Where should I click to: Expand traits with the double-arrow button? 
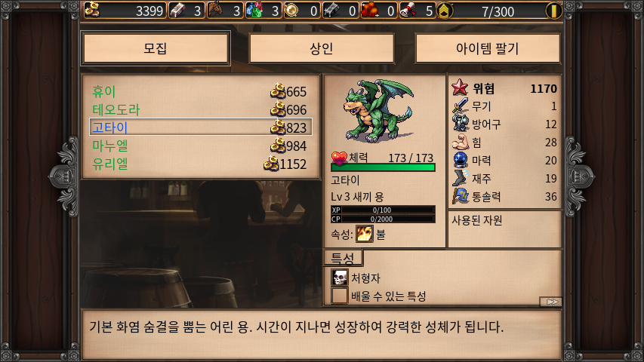(x=551, y=302)
